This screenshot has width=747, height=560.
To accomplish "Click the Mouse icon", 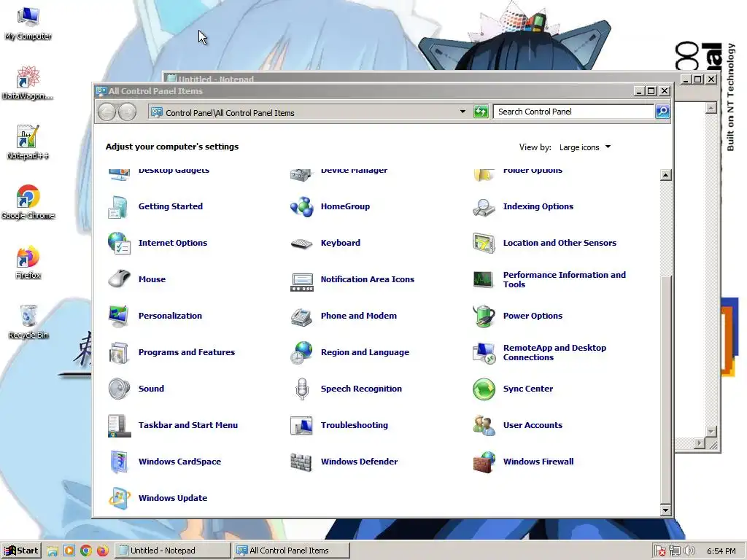I will pos(119,279).
